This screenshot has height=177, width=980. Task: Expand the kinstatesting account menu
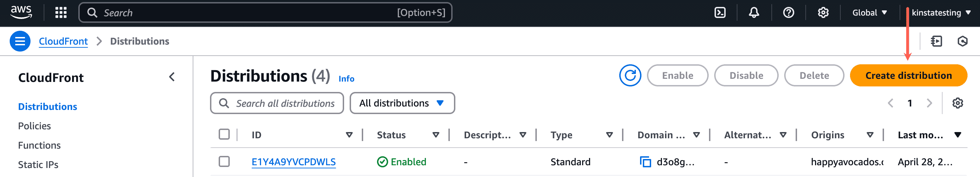pos(941,12)
